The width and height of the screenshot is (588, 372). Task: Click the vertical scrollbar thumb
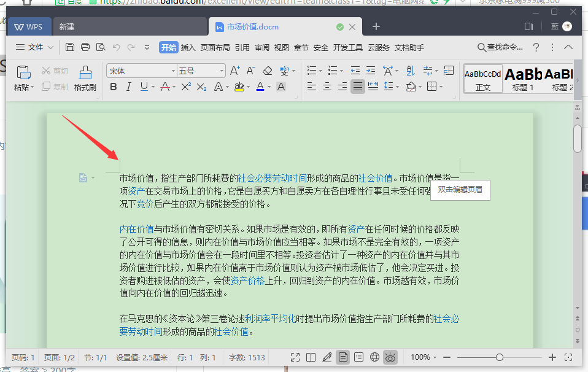tap(578, 138)
